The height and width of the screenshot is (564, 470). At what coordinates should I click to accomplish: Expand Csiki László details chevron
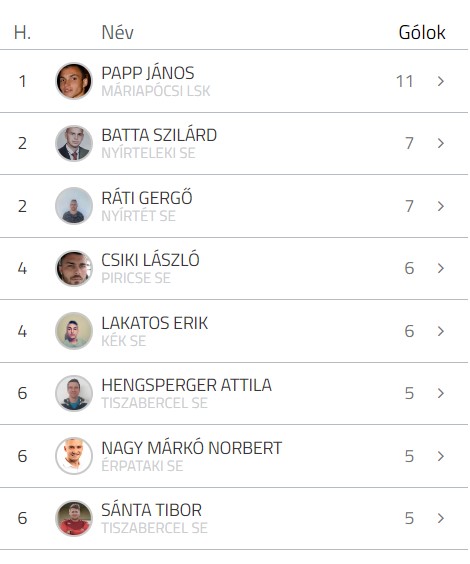[441, 268]
